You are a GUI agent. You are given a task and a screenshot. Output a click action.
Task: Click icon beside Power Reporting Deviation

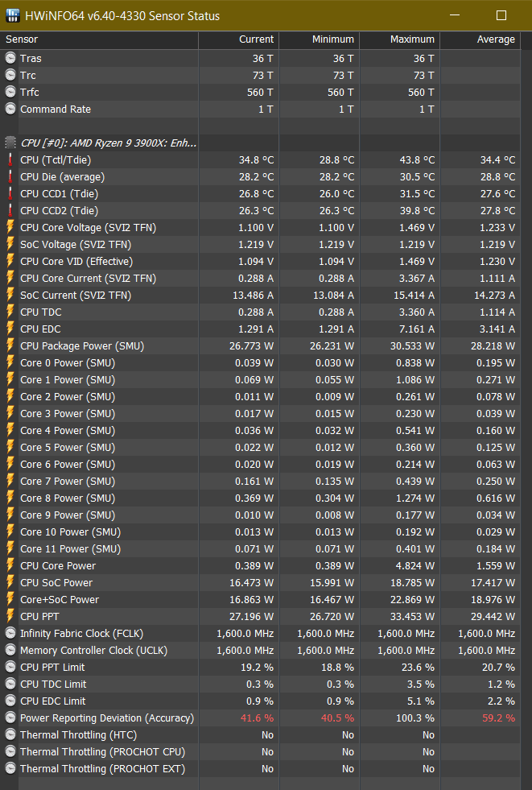point(10,718)
